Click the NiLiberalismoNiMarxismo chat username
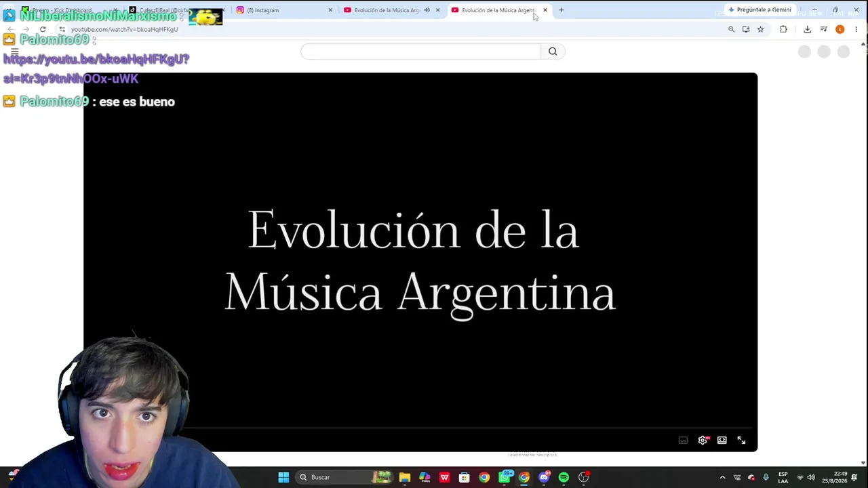Screen dimensions: 868x488 click(98, 16)
